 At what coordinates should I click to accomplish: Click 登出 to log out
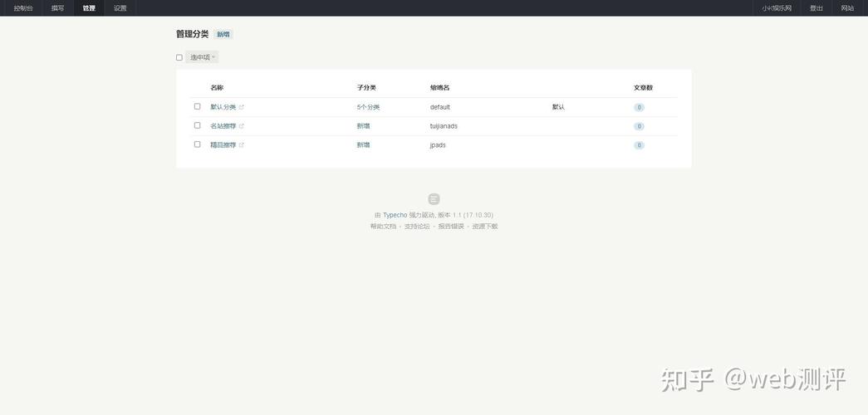point(817,8)
